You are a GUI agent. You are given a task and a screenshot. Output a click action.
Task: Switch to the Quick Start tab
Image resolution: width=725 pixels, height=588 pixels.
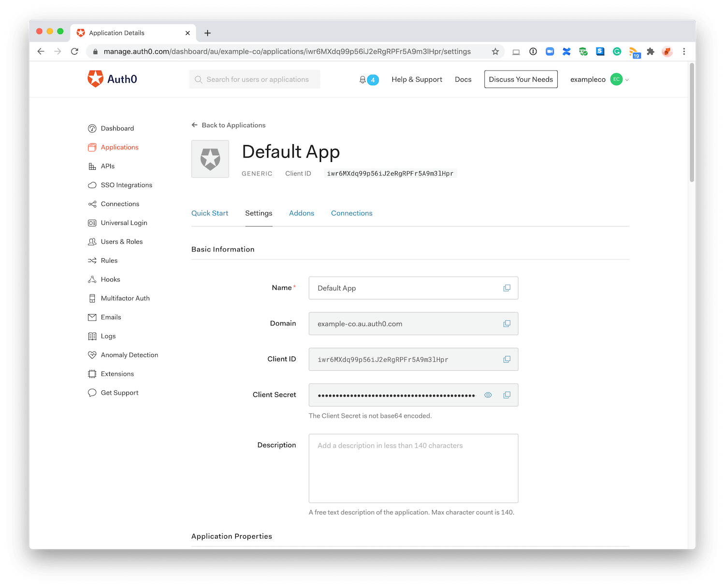click(210, 213)
